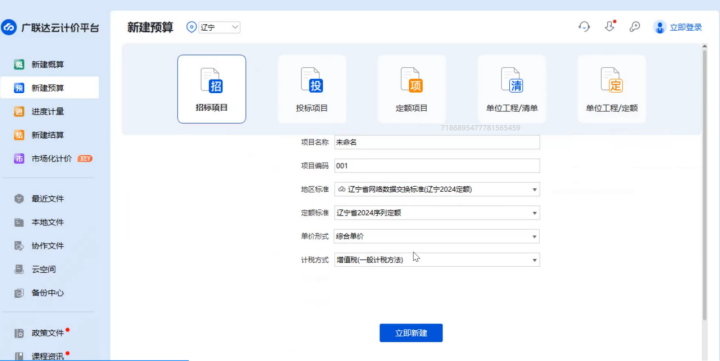Click the 新建结算 orange icon
The image size is (720, 361).
click(x=19, y=135)
